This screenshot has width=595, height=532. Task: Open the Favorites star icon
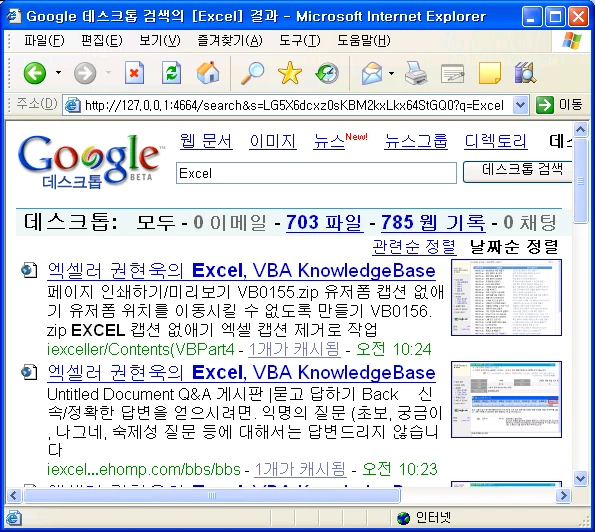(x=290, y=72)
